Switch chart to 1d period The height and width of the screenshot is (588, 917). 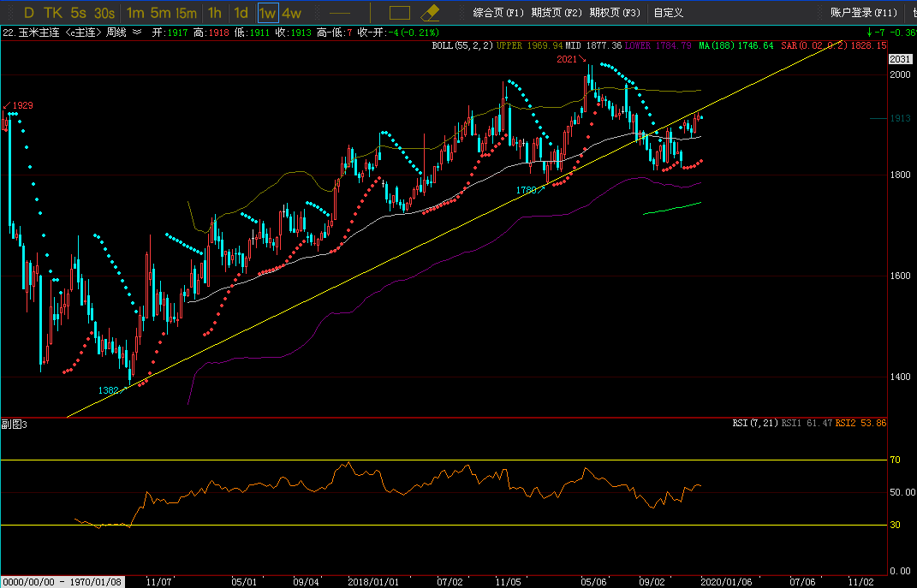pos(241,12)
